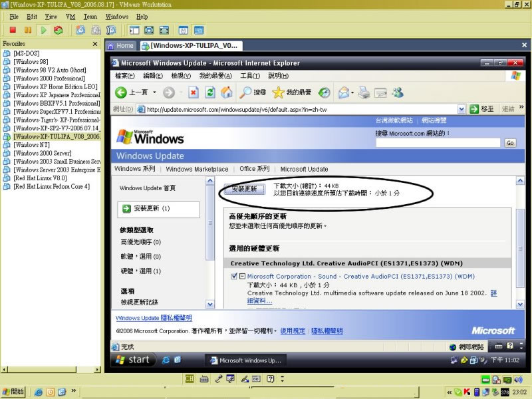Screen dimensions: 532x399
Task: Collapse the Creative AudioPCI update details
Action: [242, 276]
